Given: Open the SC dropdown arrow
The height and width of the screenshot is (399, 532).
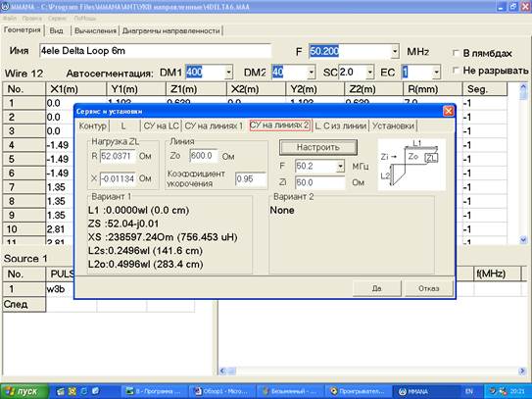Looking at the screenshot, I should pos(369,72).
